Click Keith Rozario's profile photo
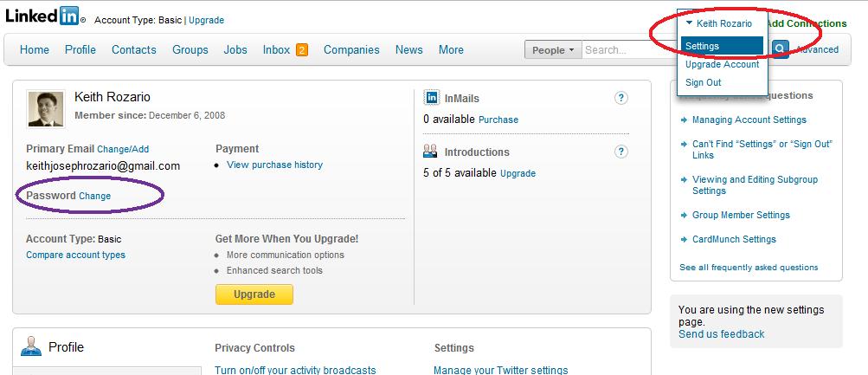The width and height of the screenshot is (868, 375). 45,109
